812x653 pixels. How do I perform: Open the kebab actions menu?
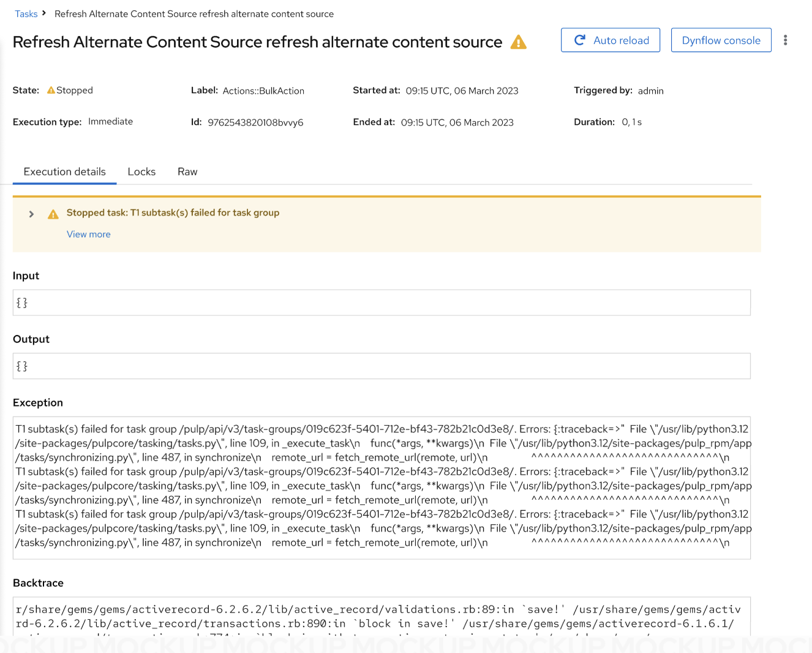[x=785, y=40]
